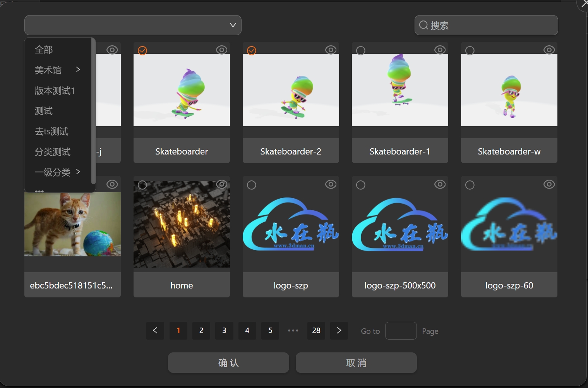Jump to last page 28
Viewport: 588px width, 388px height.
pos(316,331)
